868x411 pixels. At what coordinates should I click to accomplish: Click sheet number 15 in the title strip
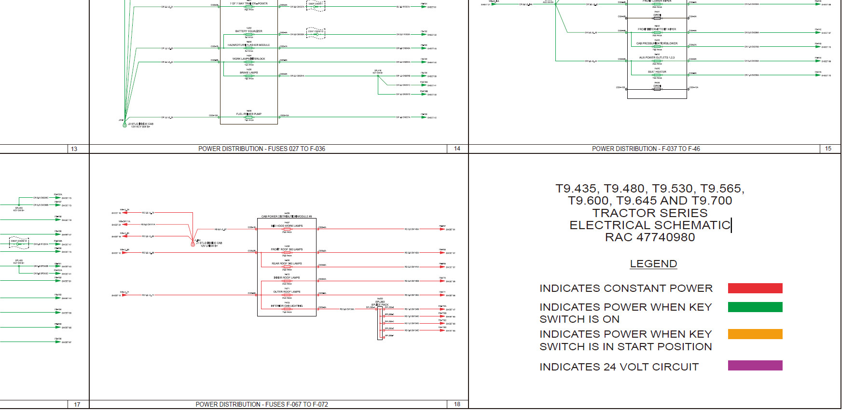828,149
